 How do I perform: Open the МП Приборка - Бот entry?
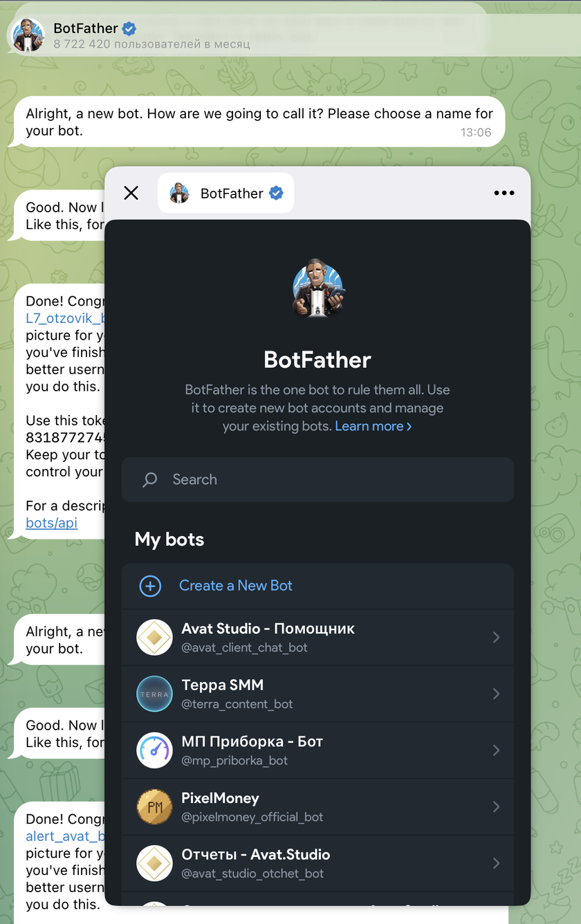pos(317,750)
